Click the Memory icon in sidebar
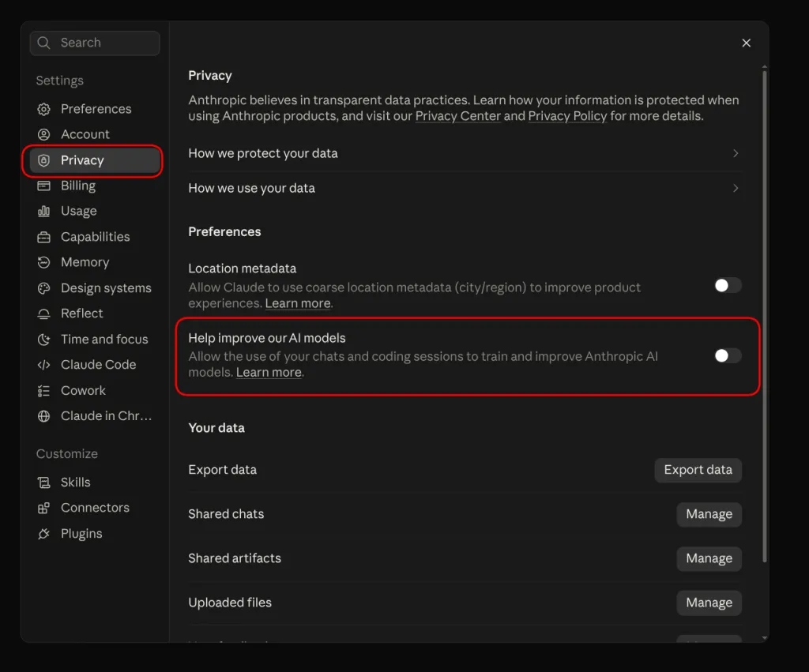 pyautogui.click(x=44, y=262)
